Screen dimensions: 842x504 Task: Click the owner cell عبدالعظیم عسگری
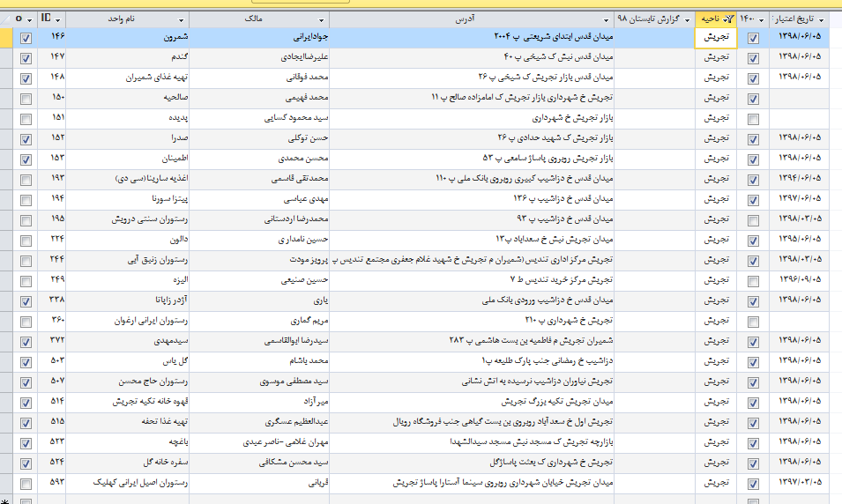259,423
